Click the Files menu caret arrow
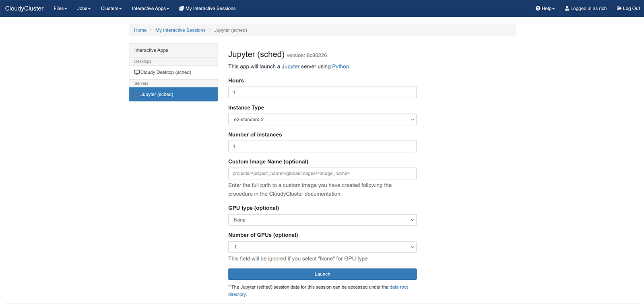The height and width of the screenshot is (308, 644). point(66,9)
